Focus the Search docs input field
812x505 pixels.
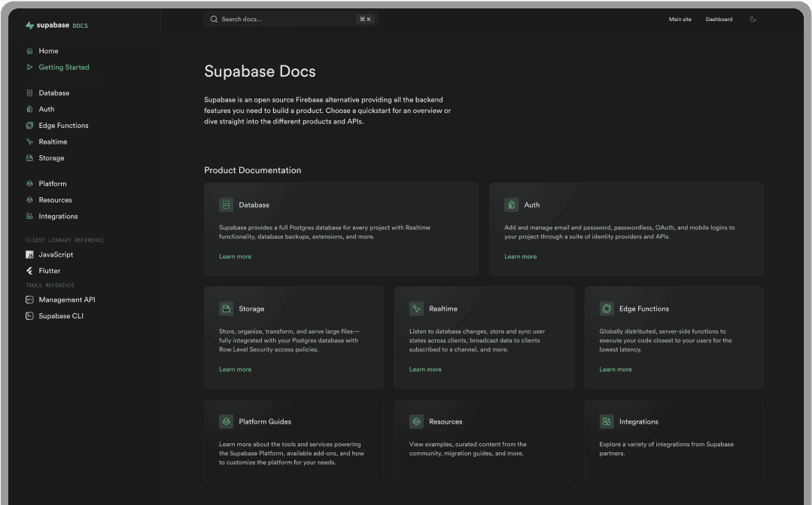290,19
